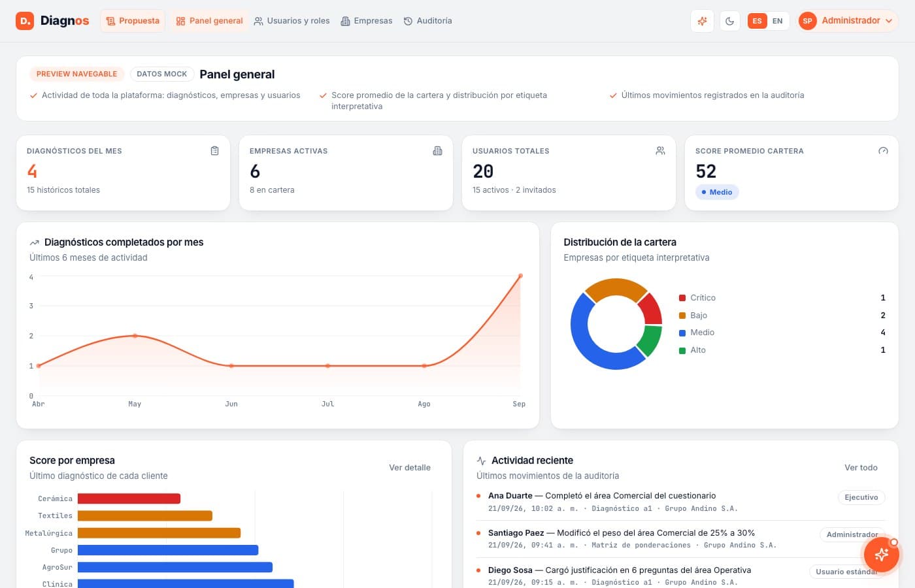
Task: Open Ver detalle in Score por empresa
Action: 410,468
